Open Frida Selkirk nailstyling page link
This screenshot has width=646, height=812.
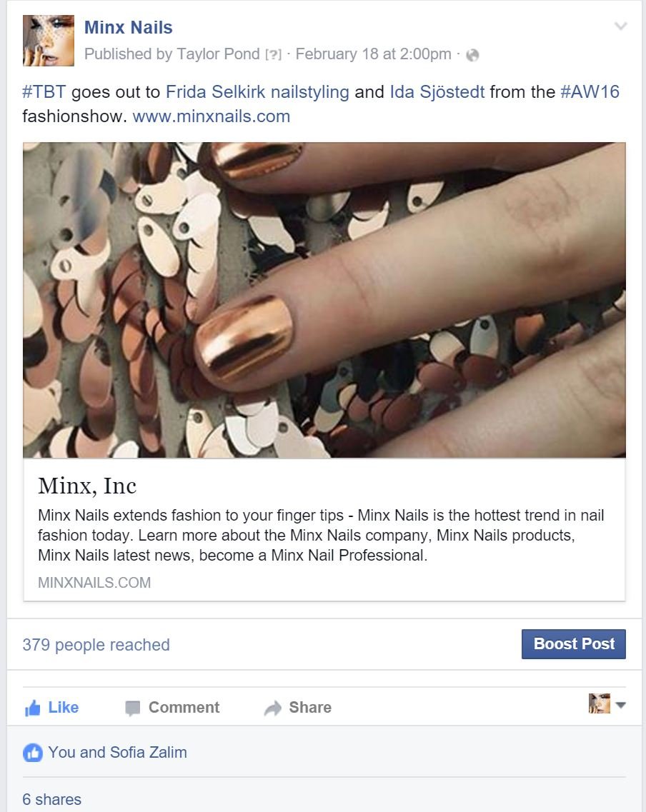coord(257,91)
